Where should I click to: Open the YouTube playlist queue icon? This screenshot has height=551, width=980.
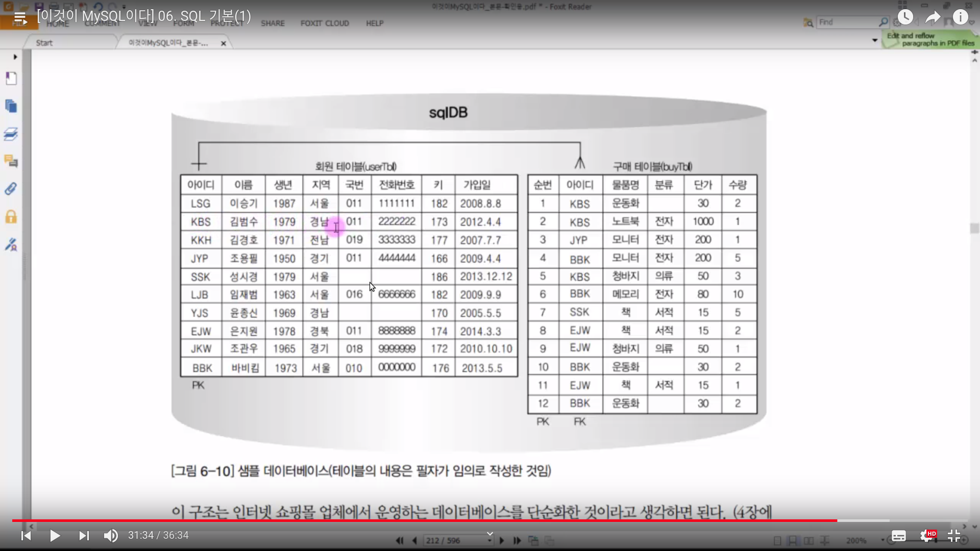point(20,18)
